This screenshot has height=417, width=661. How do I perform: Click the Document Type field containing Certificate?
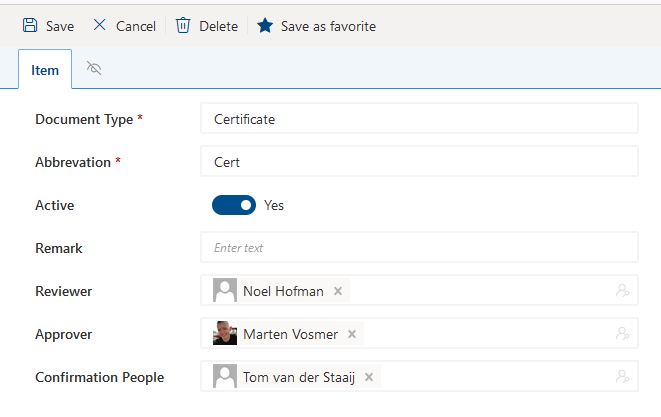click(x=419, y=118)
